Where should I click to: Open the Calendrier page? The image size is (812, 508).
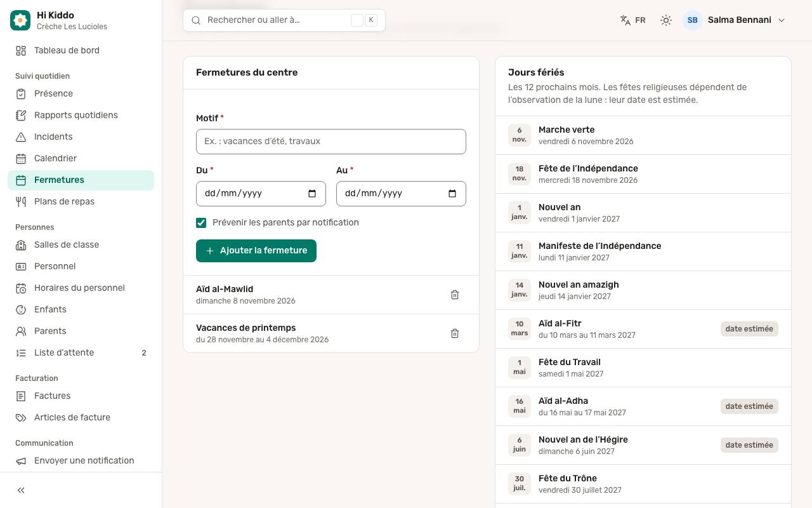[x=81, y=159]
